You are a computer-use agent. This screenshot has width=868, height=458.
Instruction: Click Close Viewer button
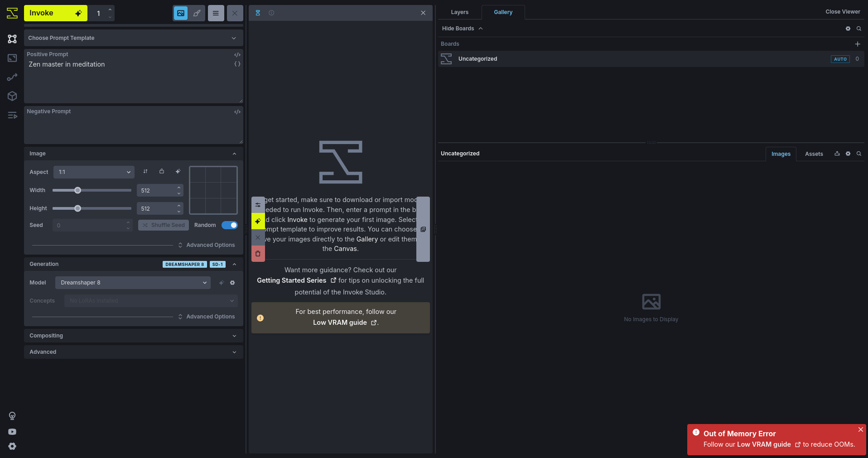coord(843,12)
